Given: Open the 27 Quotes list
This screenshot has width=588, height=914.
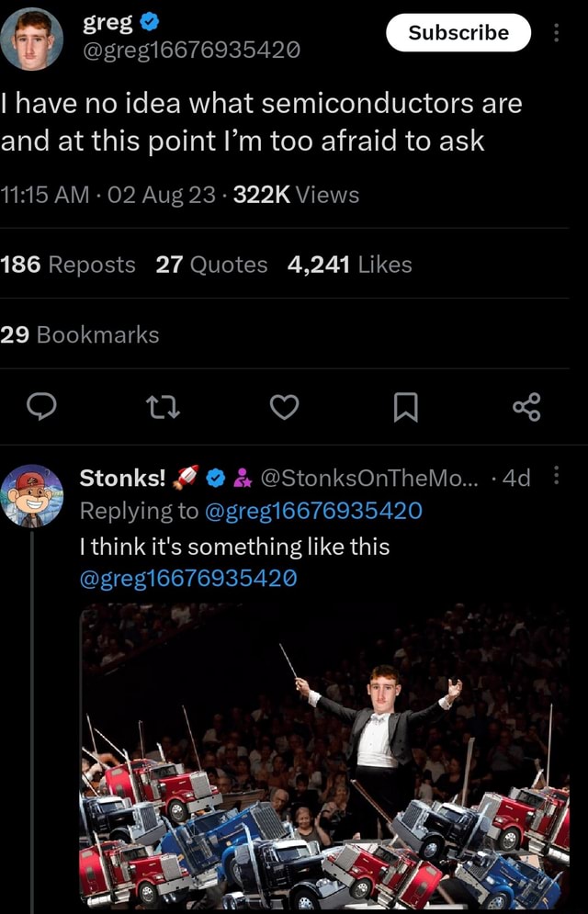Looking at the screenshot, I should point(211,265).
